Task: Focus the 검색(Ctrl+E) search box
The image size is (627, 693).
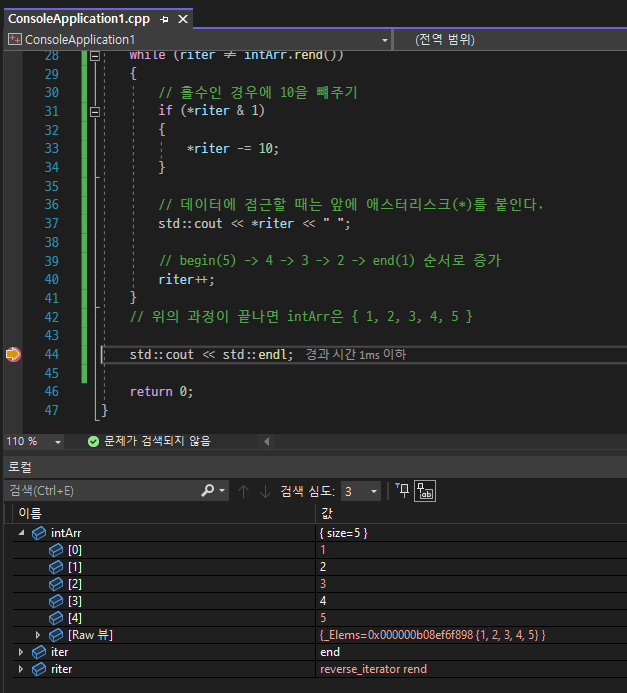Action: tap(104, 491)
